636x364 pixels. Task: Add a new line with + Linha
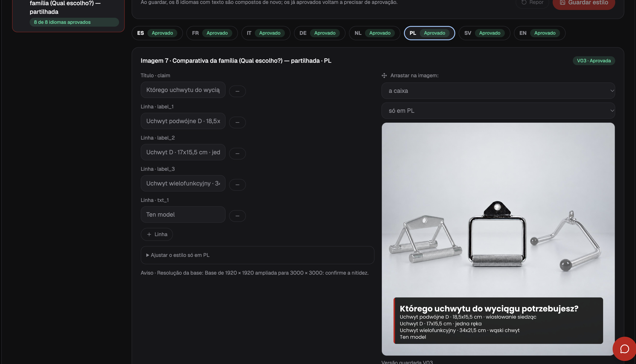(x=157, y=234)
